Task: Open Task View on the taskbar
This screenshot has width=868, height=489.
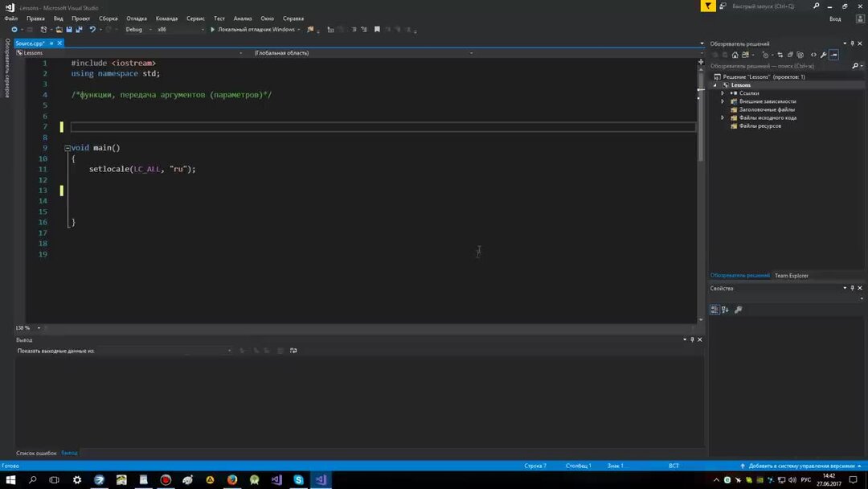Action: 55,479
